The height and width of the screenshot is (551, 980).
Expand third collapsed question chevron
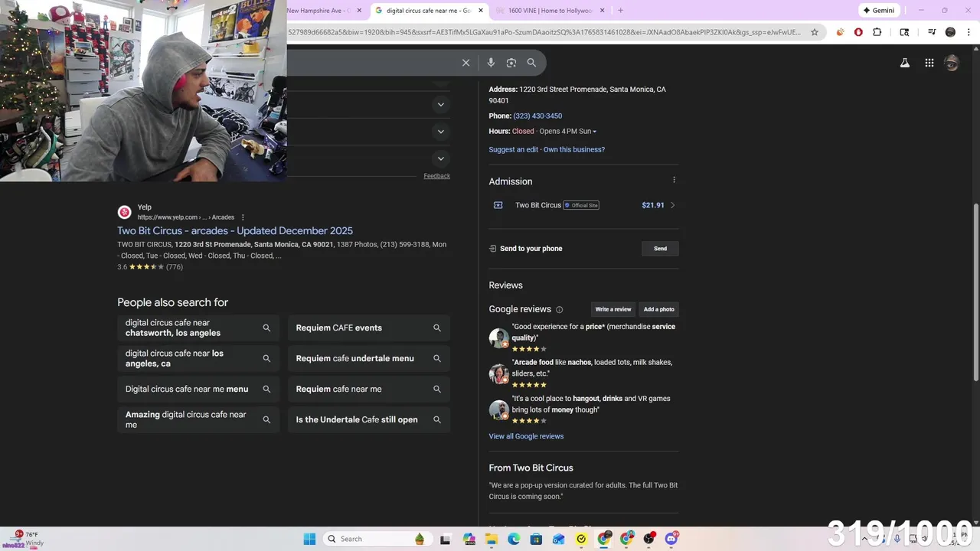(440, 158)
